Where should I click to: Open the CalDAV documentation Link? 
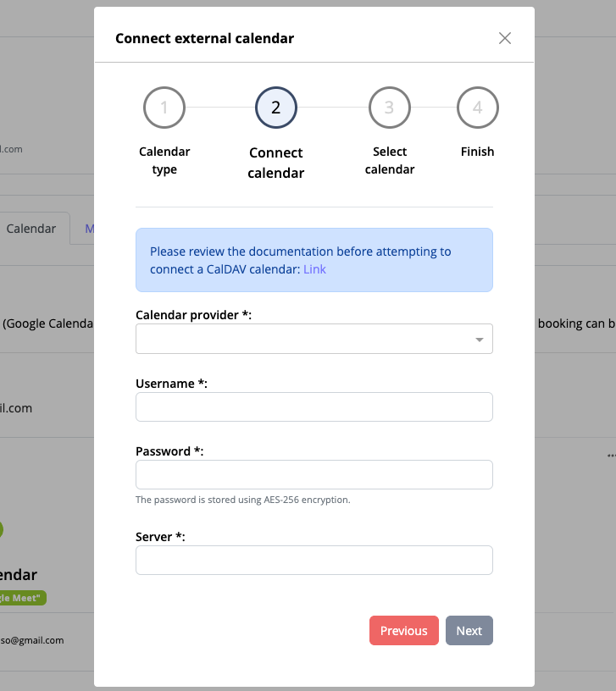tap(314, 269)
